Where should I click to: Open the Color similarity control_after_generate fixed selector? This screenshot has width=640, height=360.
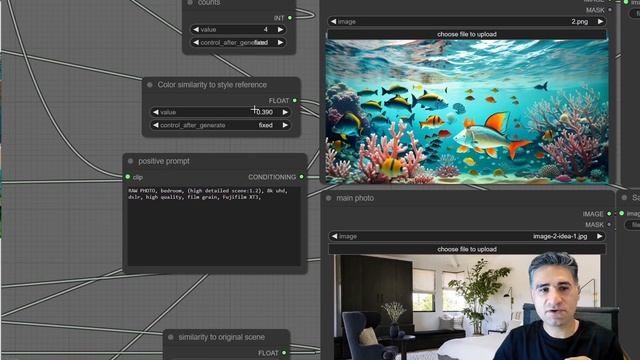click(x=220, y=125)
